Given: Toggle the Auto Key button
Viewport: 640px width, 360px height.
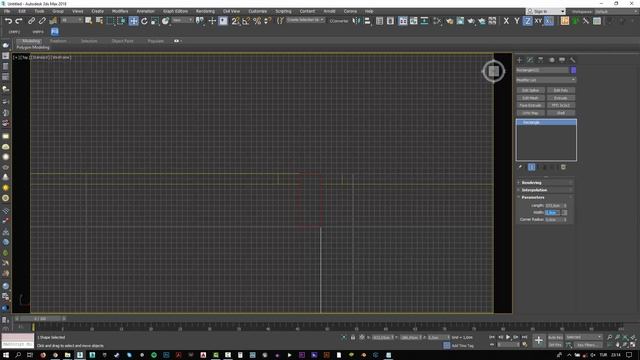Looking at the screenshot, I should pos(555,338).
